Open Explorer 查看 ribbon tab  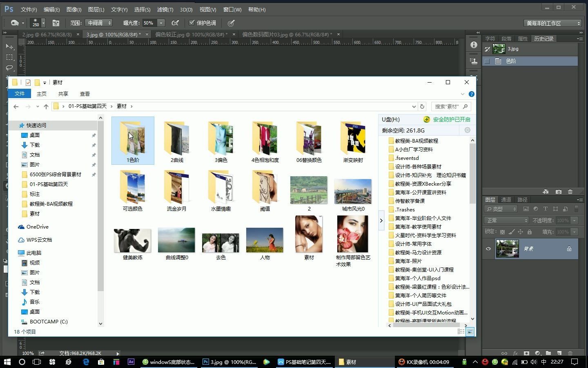[x=85, y=94]
